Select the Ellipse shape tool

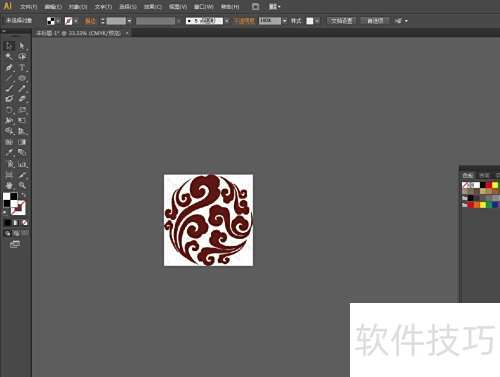tap(22, 78)
